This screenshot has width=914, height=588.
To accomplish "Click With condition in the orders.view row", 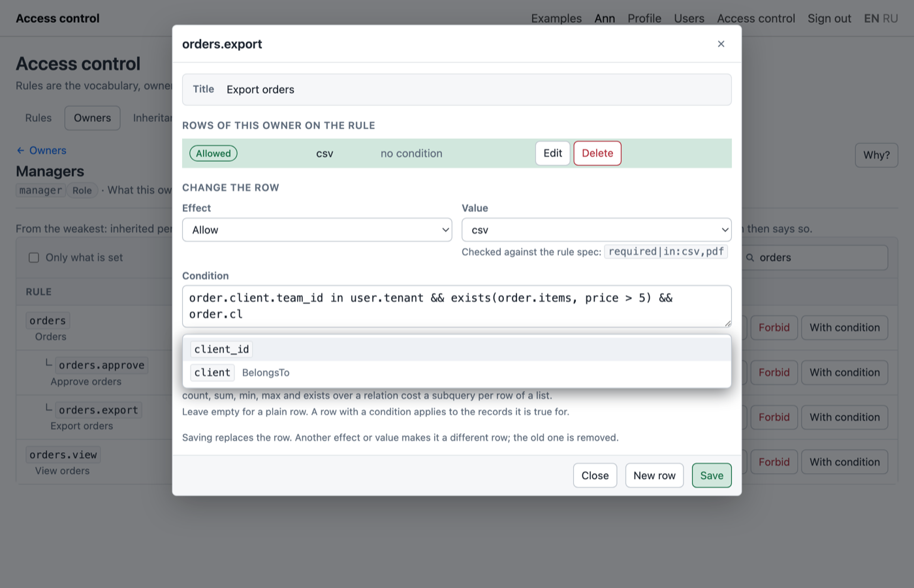I will pos(845,462).
